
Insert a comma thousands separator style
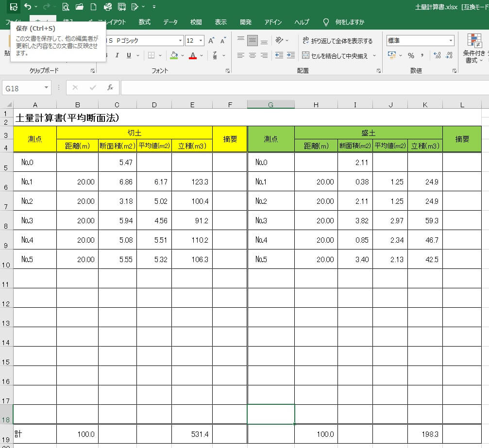coord(422,55)
